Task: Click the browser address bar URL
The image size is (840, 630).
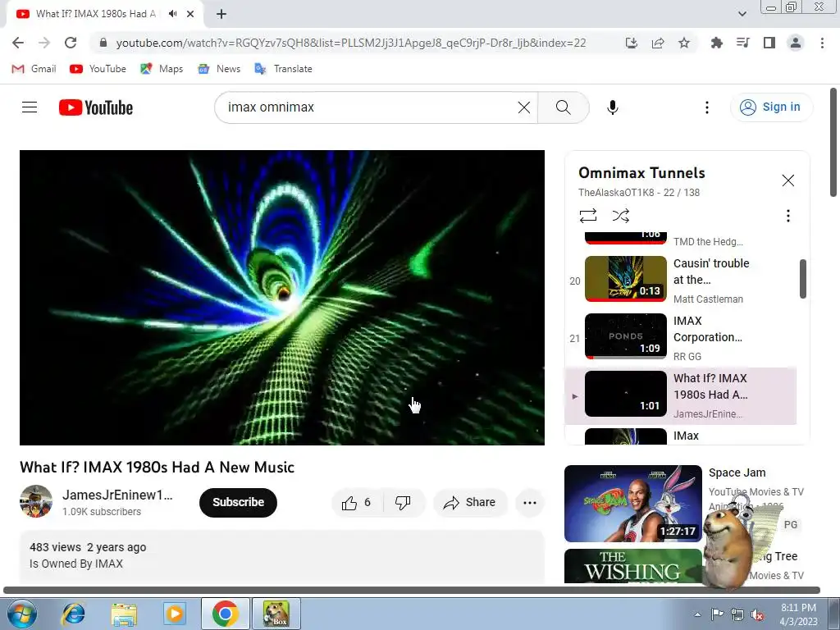Action: pyautogui.click(x=351, y=43)
